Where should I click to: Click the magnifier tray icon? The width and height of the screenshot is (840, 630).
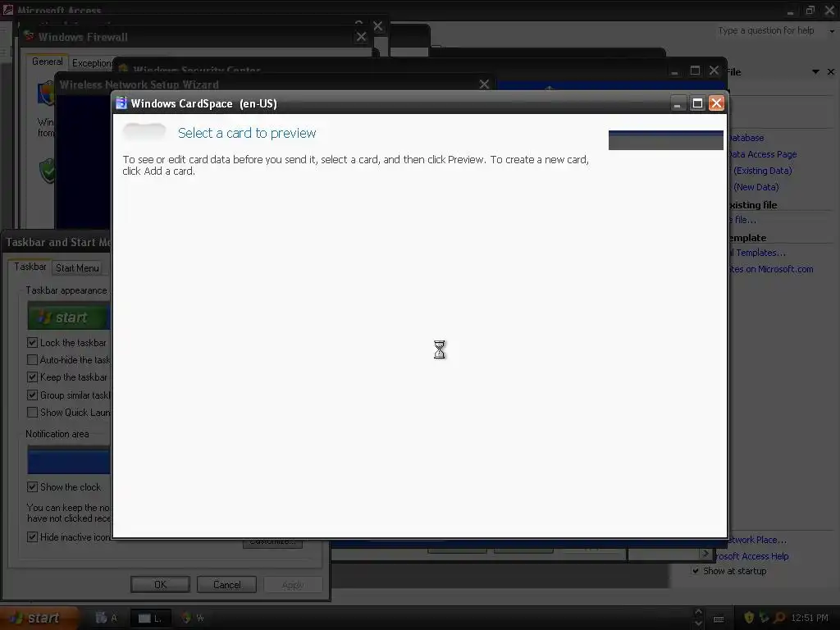(779, 618)
